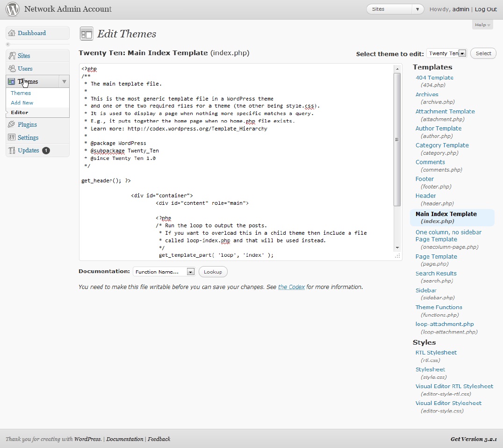Open loop-attachment.php template

pos(444,324)
